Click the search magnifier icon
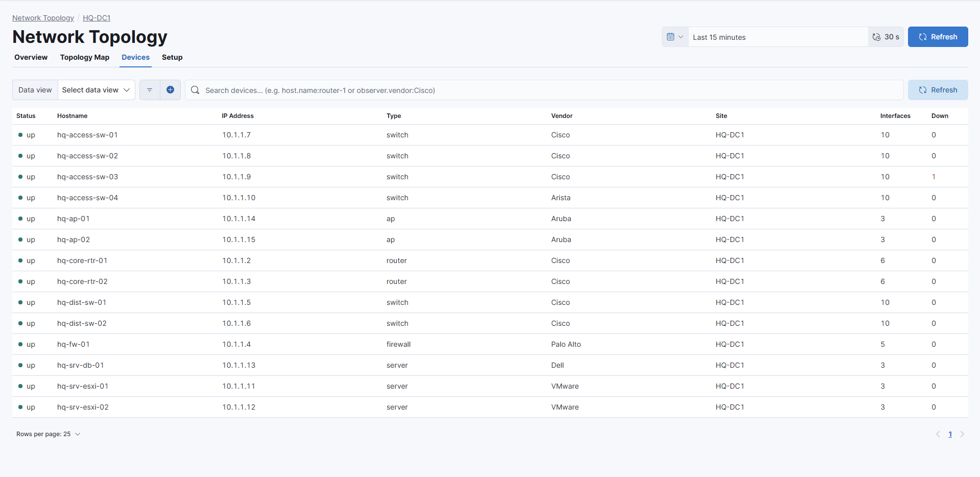 [x=195, y=90]
